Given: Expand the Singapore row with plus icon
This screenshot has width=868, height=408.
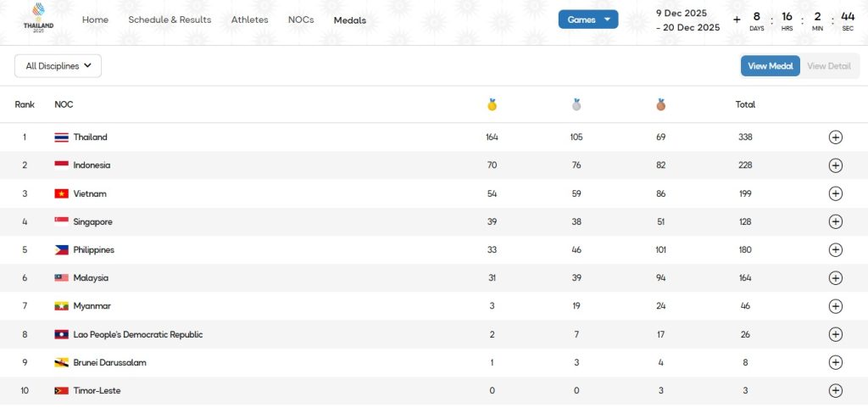Looking at the screenshot, I should [x=835, y=222].
